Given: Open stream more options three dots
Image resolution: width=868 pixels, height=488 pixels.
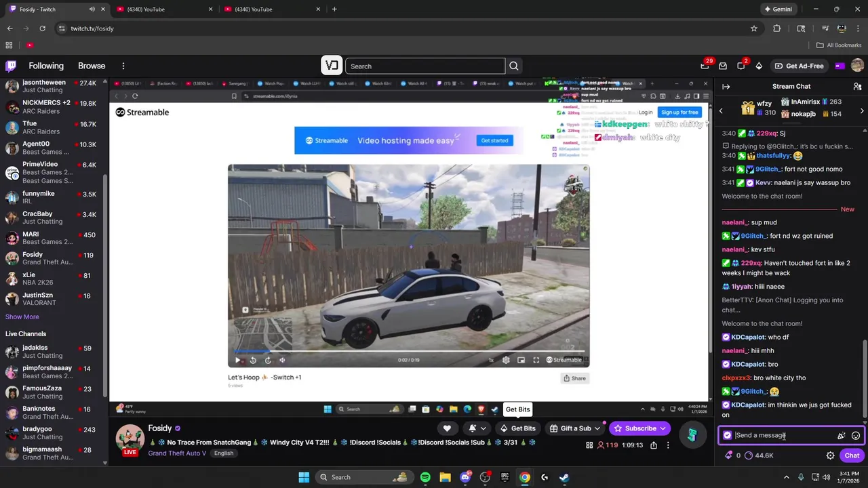Looking at the screenshot, I should tap(668, 445).
